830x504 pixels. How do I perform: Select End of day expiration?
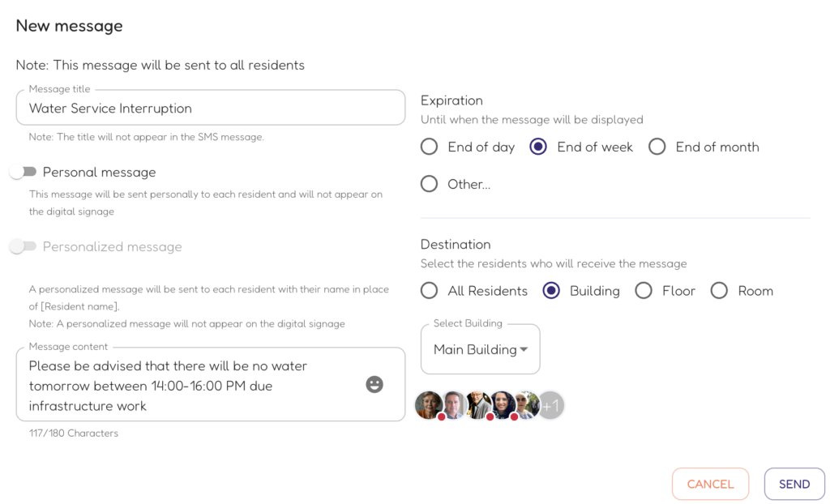point(430,147)
